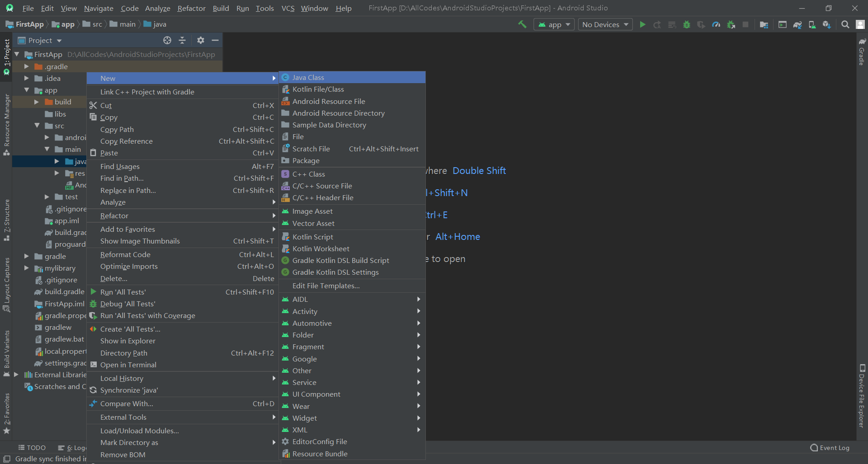Image resolution: width=868 pixels, height=464 pixels.
Task: Click the Cut scissors menu entry
Action: pos(183,105)
